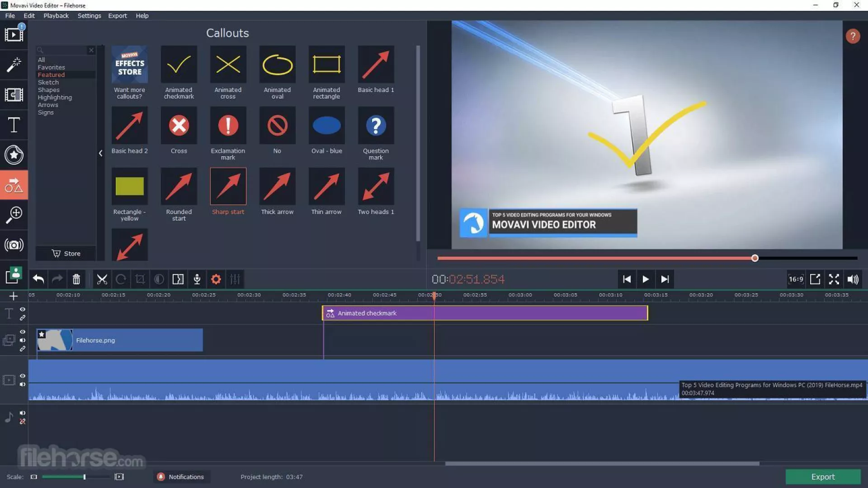Toggle visibility of the overlay track
The image size is (868, 488).
coord(23,332)
